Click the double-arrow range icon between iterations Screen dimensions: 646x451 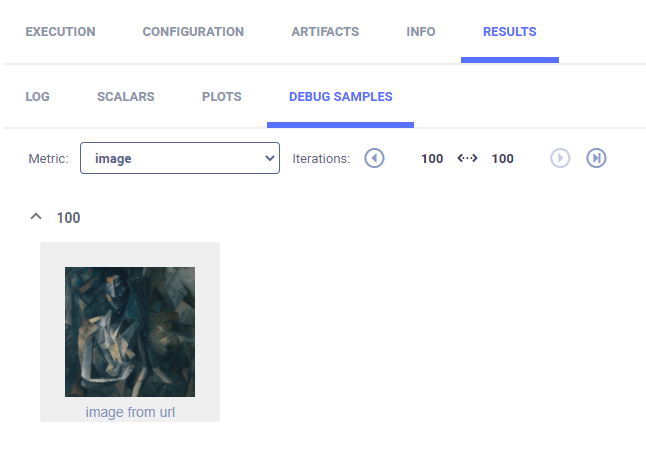(x=467, y=158)
